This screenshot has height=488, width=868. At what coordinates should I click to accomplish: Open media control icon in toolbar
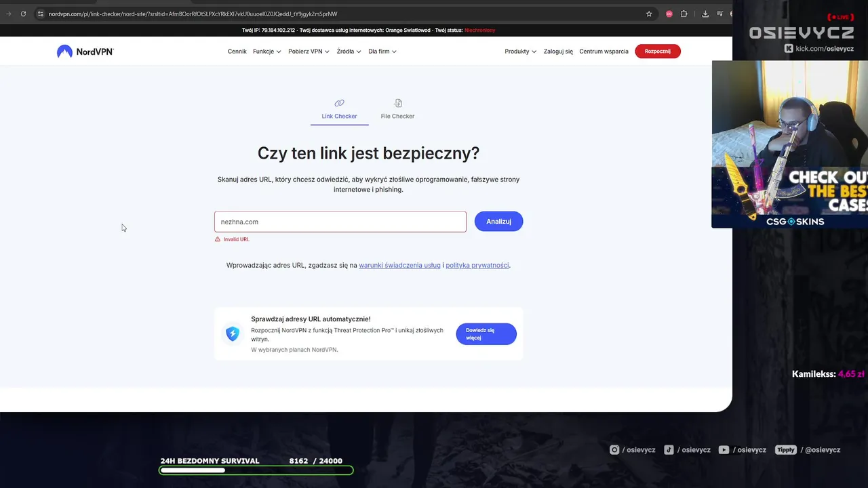pos(719,14)
